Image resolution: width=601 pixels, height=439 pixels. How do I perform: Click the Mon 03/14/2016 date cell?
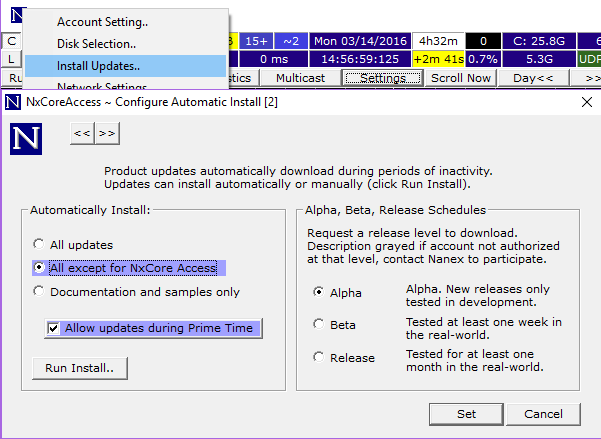point(360,41)
